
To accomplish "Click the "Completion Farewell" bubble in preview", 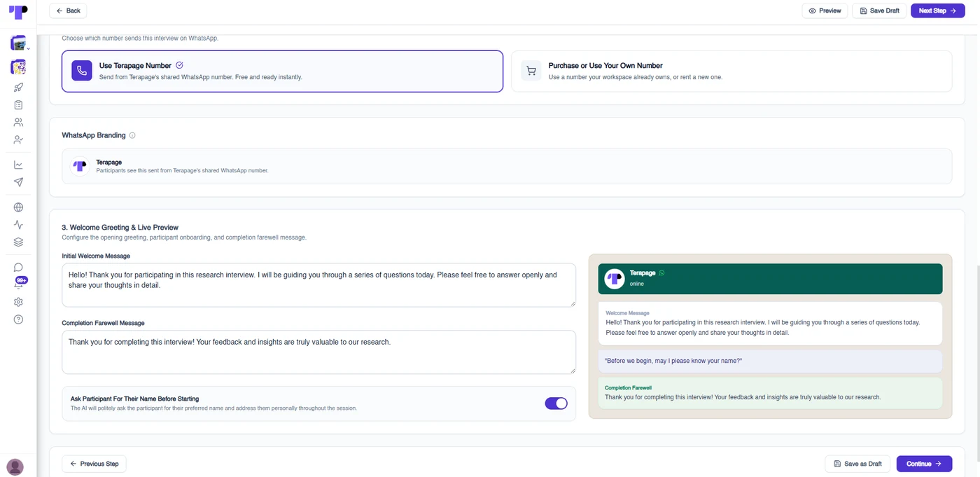I will (x=770, y=393).
